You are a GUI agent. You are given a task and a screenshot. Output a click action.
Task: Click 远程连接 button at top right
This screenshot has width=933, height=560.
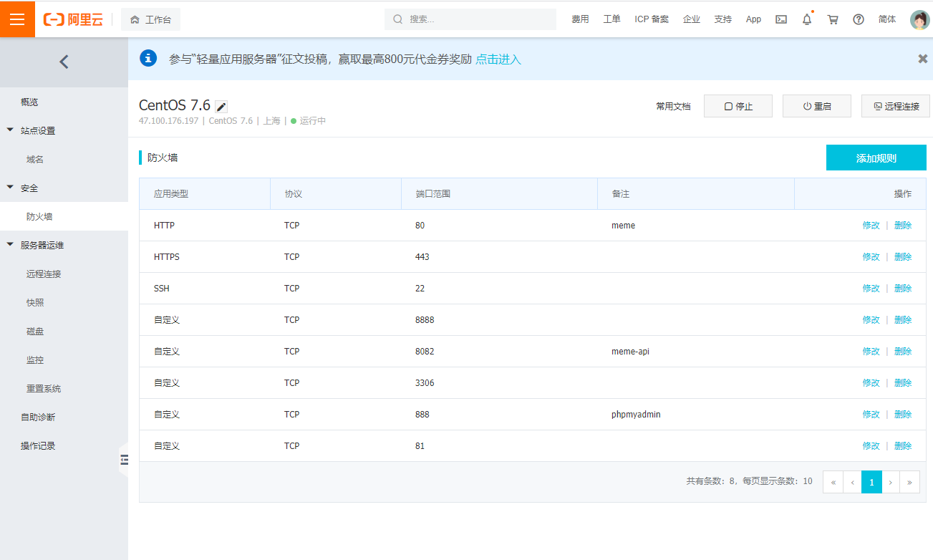[x=896, y=106]
